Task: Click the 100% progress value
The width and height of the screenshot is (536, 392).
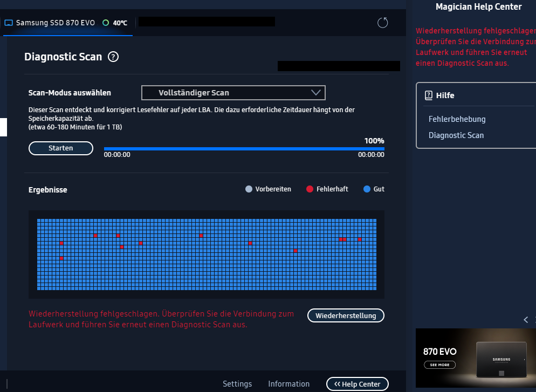Action: [x=374, y=141]
